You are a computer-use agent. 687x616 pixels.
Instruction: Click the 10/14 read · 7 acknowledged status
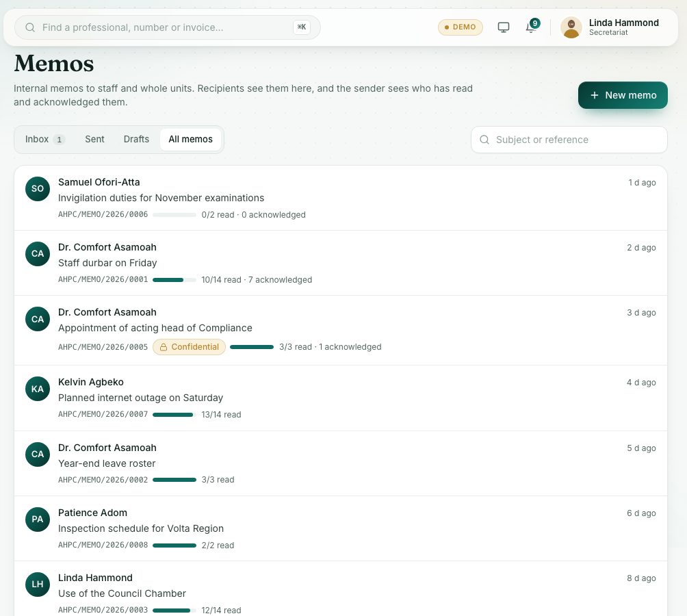(x=257, y=280)
